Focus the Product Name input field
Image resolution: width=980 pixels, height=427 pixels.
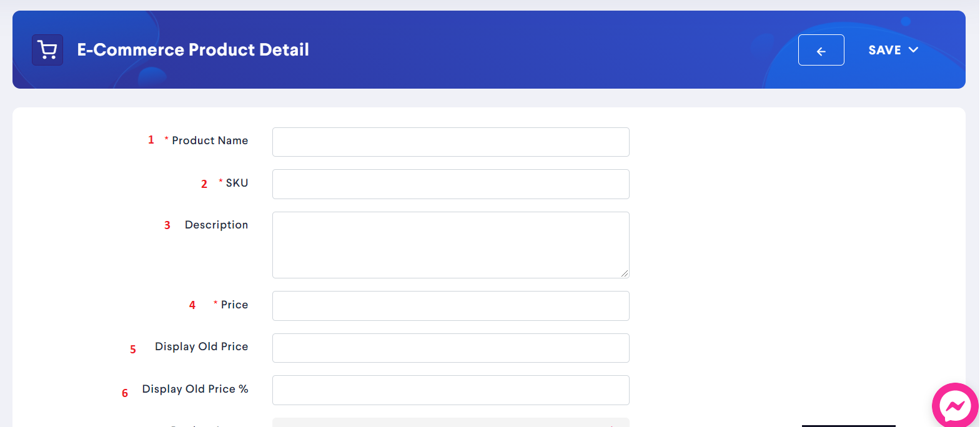coord(450,142)
